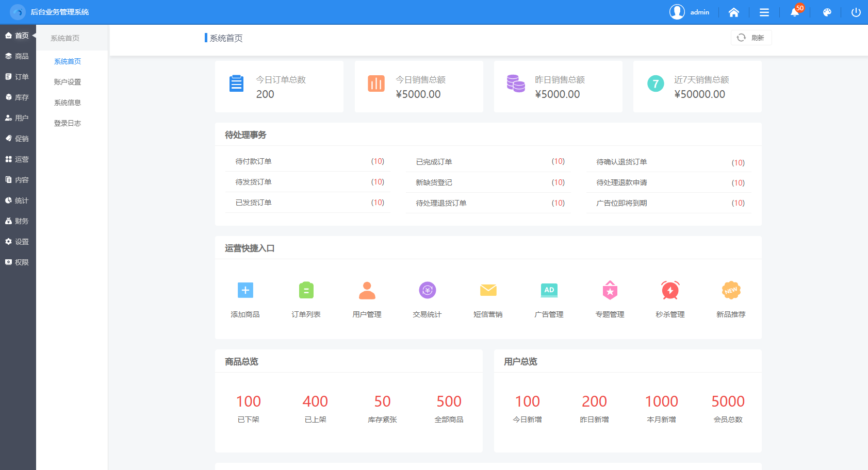868x470 pixels.
Task: Select 订单 in the sidebar
Action: [x=18, y=77]
